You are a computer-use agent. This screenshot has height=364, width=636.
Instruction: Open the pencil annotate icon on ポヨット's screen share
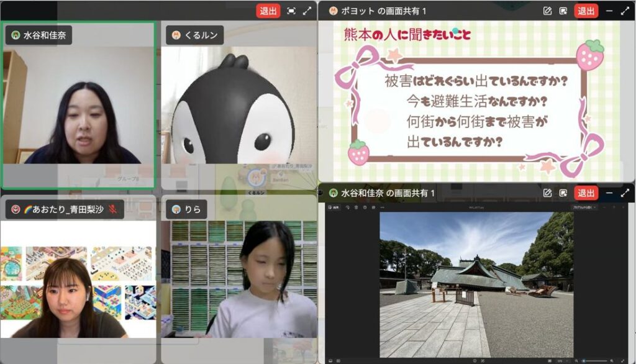click(547, 11)
